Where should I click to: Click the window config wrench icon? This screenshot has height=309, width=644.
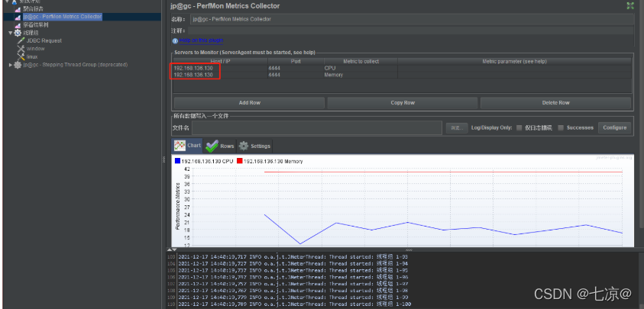click(x=21, y=48)
